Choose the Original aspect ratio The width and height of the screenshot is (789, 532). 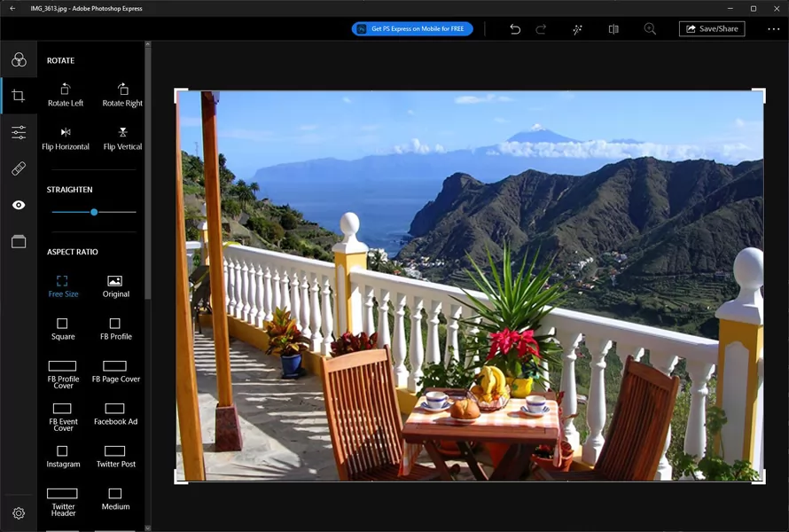pyautogui.click(x=116, y=286)
